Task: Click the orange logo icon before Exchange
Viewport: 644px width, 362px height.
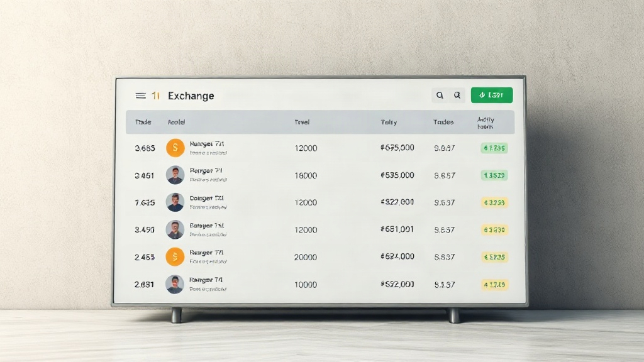Action: [x=155, y=96]
